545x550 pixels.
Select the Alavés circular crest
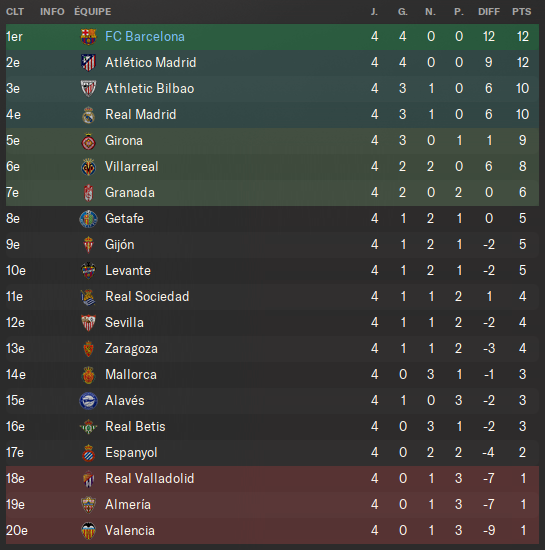point(88,401)
